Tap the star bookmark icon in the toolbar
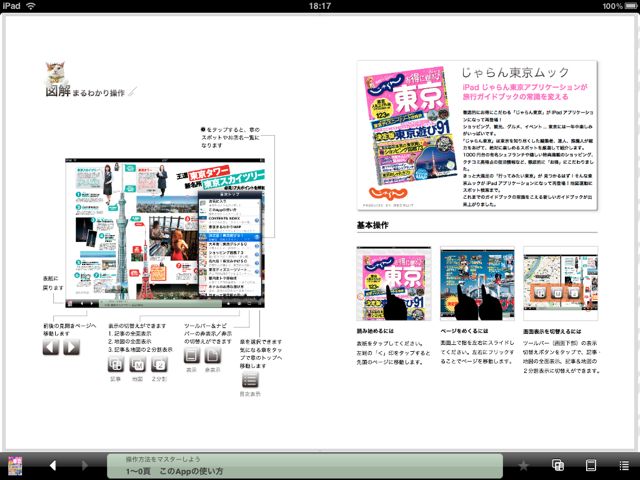 pos(523,465)
